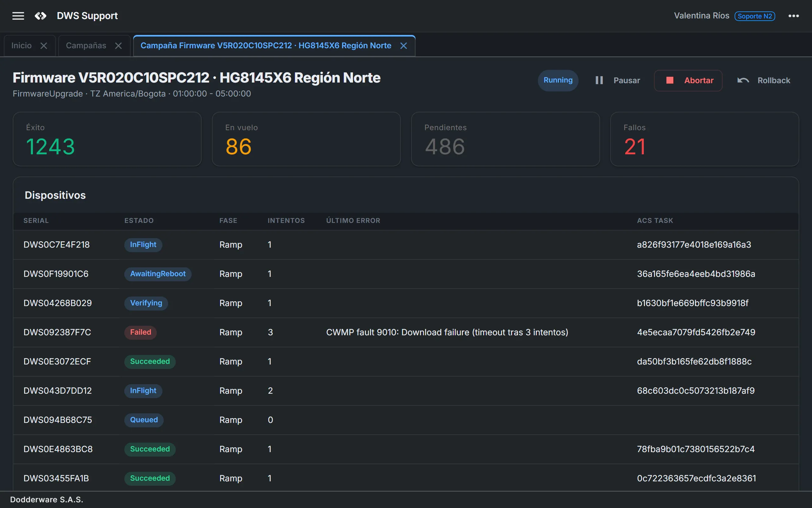Image resolution: width=812 pixels, height=508 pixels.
Task: Select ACS task 0c722363657ecdfc3a2e8361
Action: tap(697, 478)
